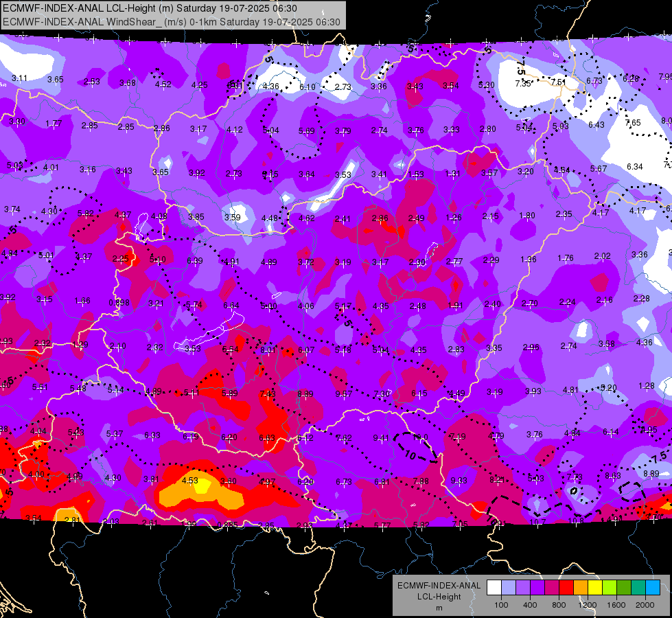Click the wind shear value 1.53
Image resolution: width=672 pixels, height=618 pixels.
coord(416,174)
